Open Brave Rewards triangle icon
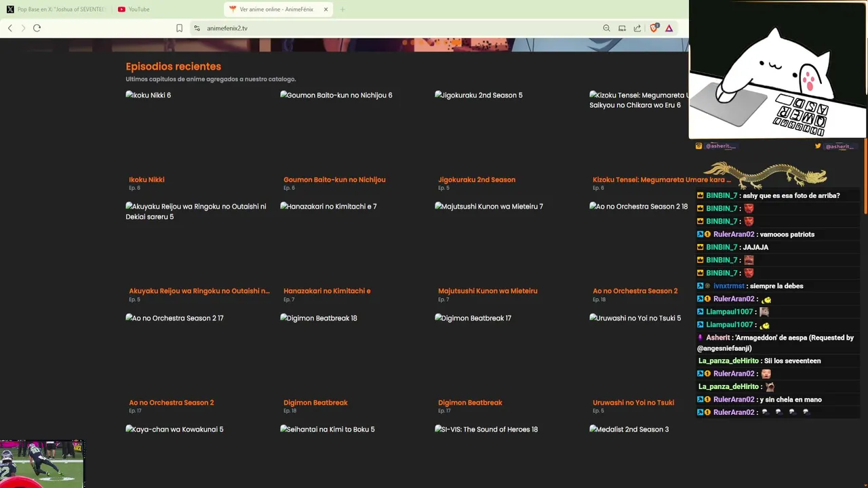This screenshot has height=488, width=868. (x=669, y=28)
